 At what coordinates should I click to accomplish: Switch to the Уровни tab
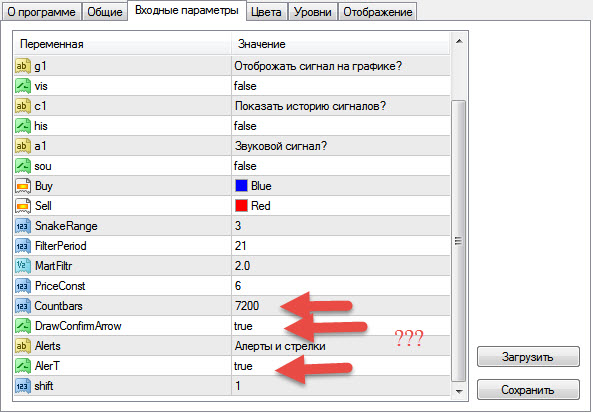coord(313,12)
